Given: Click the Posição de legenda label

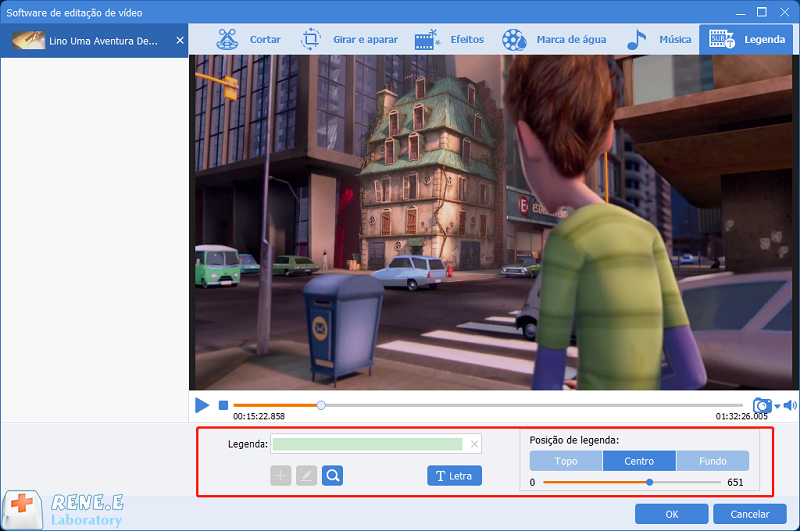Looking at the screenshot, I should (x=574, y=440).
